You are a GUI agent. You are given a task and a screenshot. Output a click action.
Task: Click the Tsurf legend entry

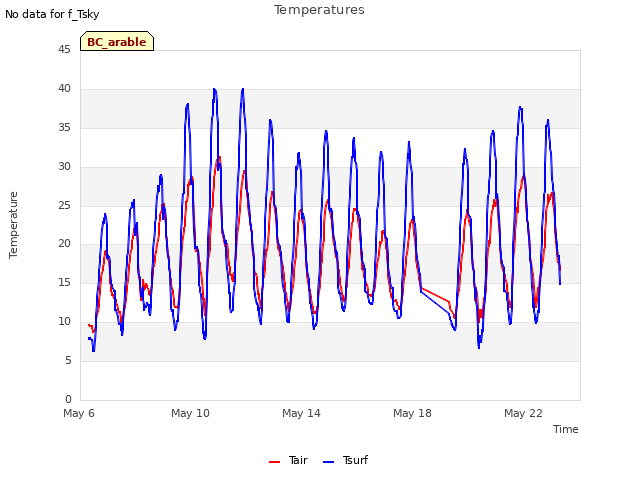tap(345, 460)
